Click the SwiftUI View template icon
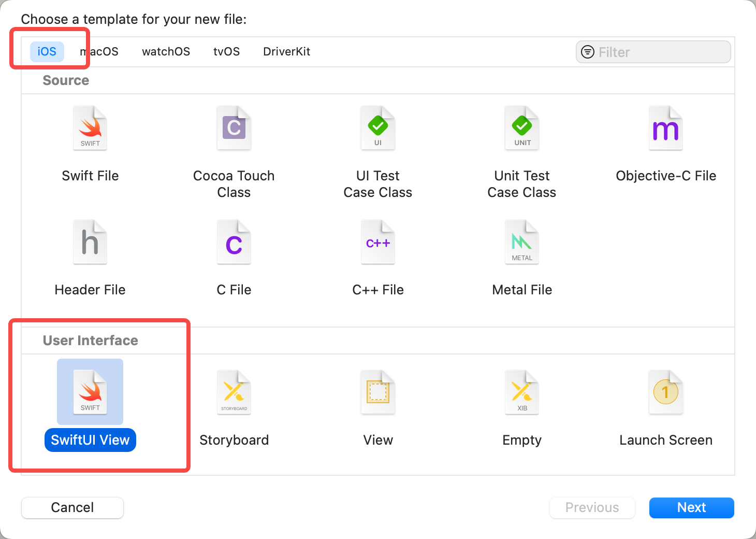The height and width of the screenshot is (539, 756). (90, 392)
